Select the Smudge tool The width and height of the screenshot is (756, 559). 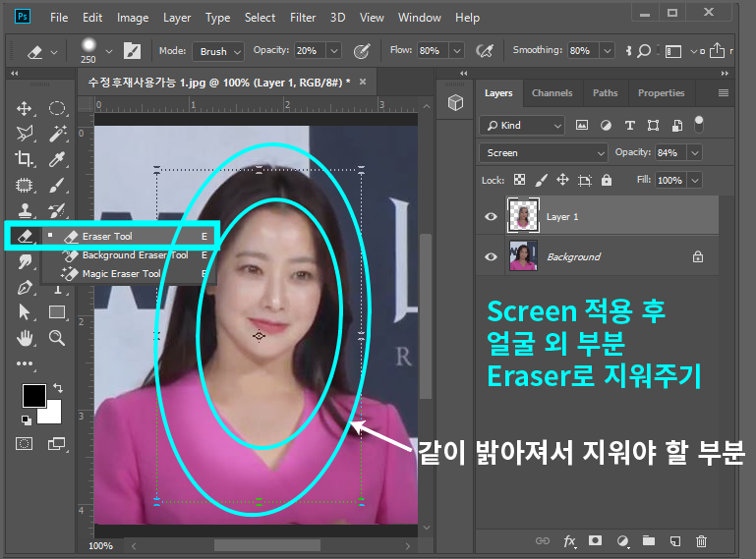(x=25, y=261)
